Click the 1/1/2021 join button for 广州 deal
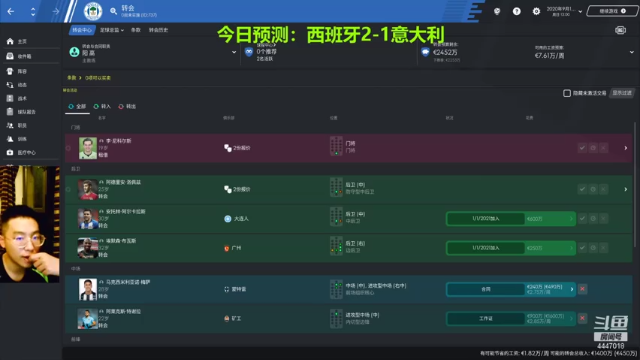Viewport: 640px width, 360px height. coord(486,248)
